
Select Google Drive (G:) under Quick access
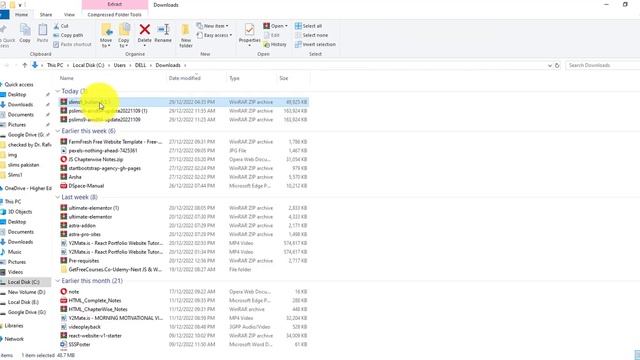[25, 135]
